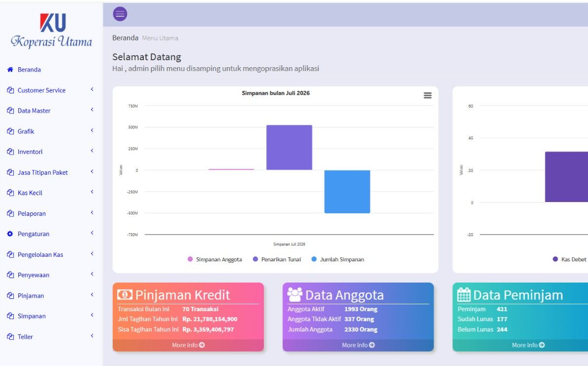This screenshot has height=366, width=588.
Task: Toggle the Simpanan Anggota legend series
Action: click(215, 259)
